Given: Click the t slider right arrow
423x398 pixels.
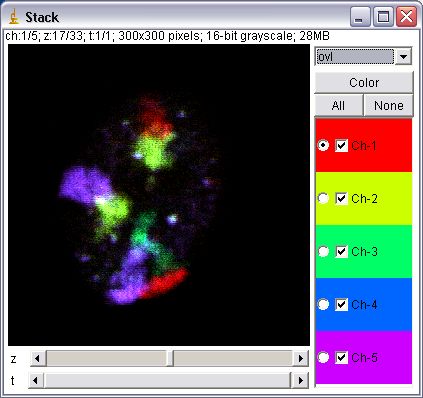Looking at the screenshot, I should [x=301, y=380].
